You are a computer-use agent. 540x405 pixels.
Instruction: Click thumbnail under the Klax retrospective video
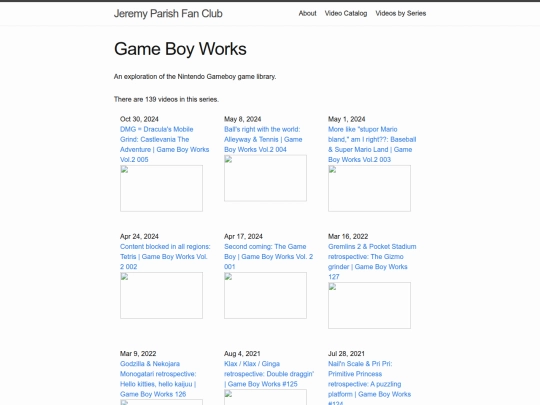[265, 397]
